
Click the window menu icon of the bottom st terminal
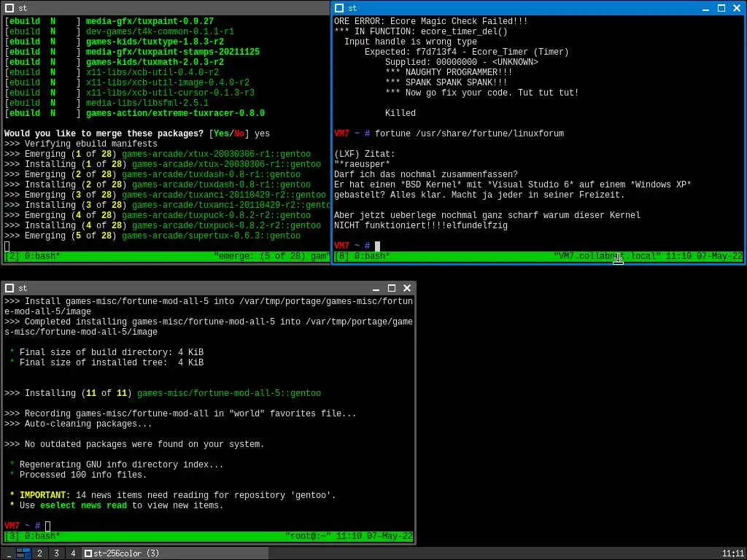coord(9,288)
